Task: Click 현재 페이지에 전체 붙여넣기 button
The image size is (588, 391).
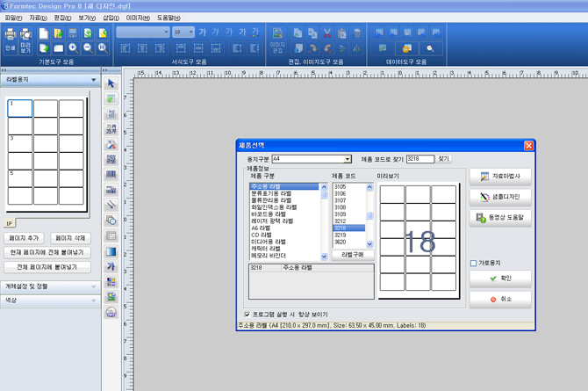Action: [47, 252]
